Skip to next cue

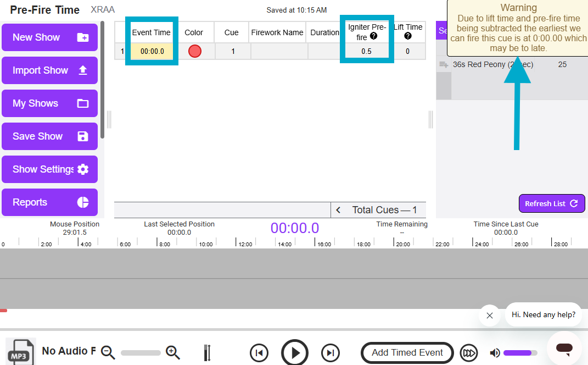point(330,353)
